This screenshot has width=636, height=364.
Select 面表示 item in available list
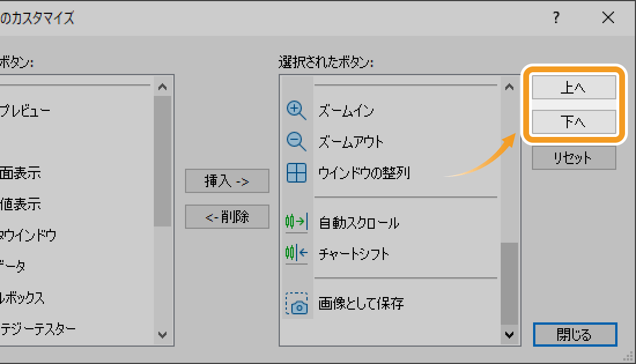coord(20,173)
